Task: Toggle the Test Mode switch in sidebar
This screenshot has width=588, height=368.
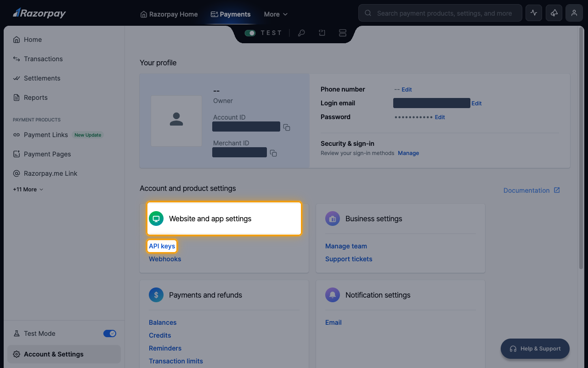Action: (110, 333)
